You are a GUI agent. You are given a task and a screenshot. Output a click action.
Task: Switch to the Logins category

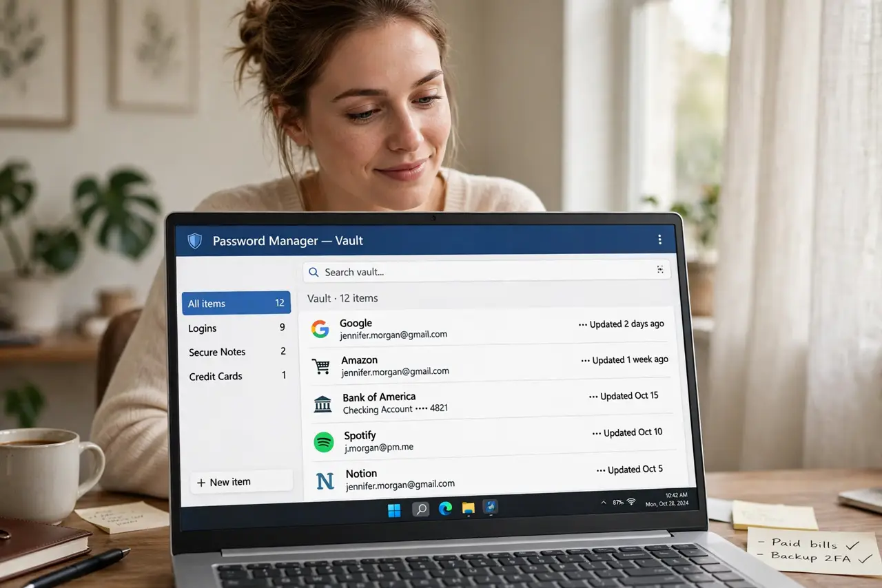(x=236, y=328)
